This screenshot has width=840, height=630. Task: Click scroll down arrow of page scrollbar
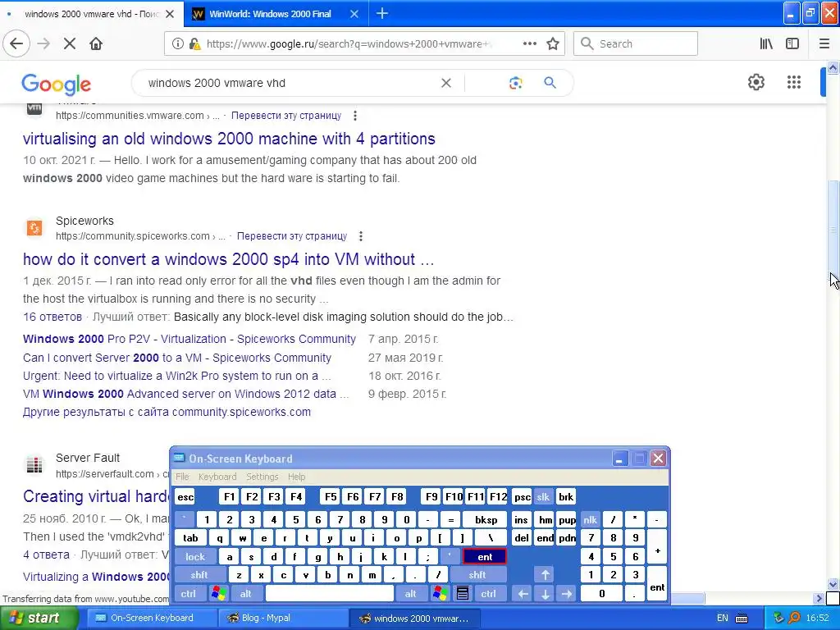click(833, 584)
